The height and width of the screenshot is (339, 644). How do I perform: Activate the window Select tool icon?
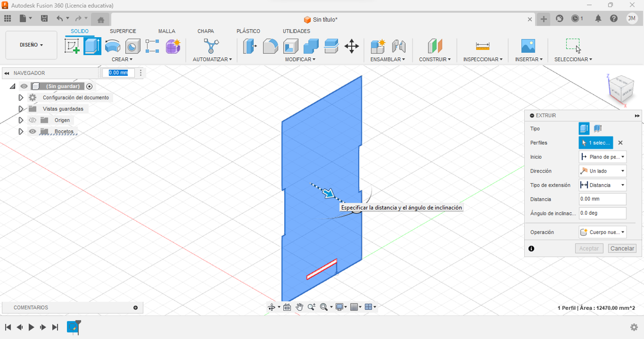coord(573,45)
